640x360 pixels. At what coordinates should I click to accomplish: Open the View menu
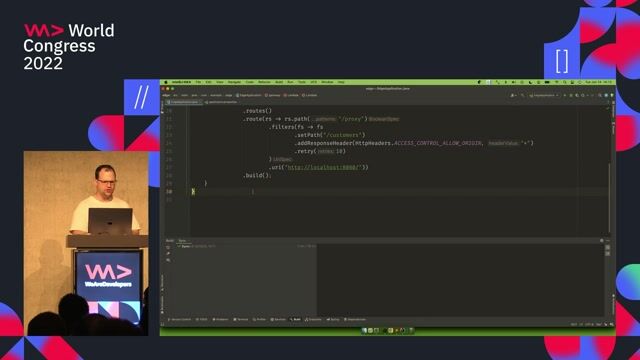click(x=220, y=82)
